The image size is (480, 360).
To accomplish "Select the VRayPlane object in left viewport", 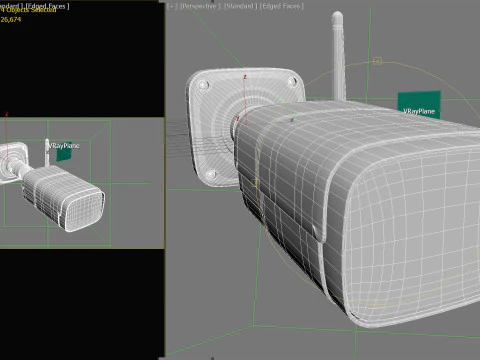I will tap(64, 153).
